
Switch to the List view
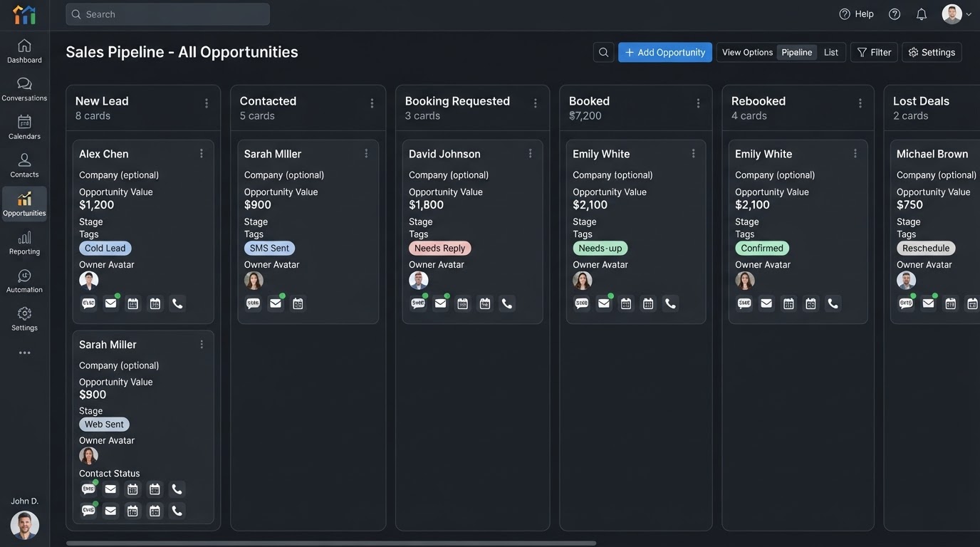point(831,52)
